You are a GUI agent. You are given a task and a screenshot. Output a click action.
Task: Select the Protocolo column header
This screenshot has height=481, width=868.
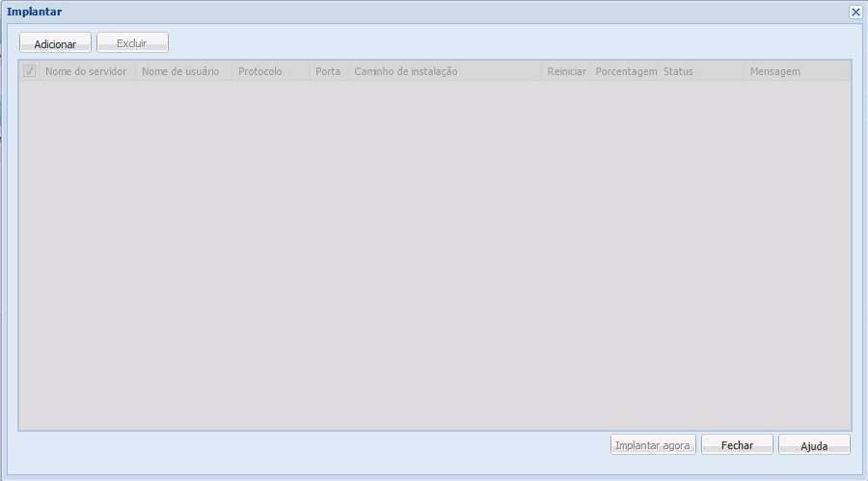pos(271,71)
